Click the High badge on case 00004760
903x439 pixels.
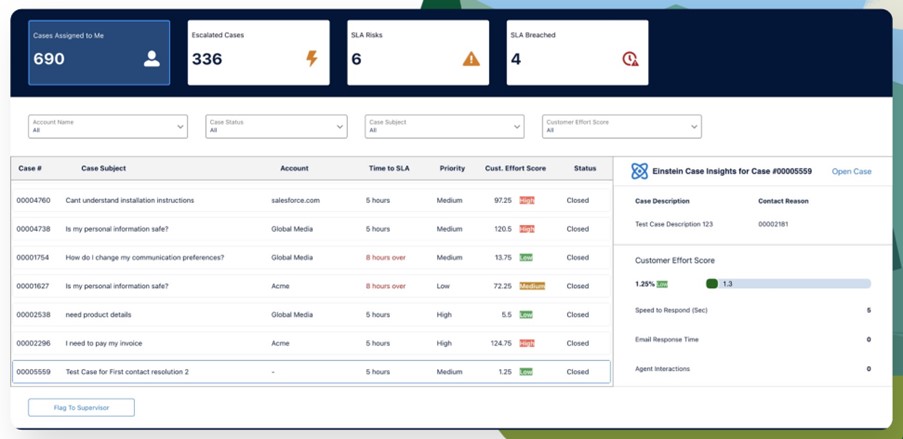click(x=526, y=200)
